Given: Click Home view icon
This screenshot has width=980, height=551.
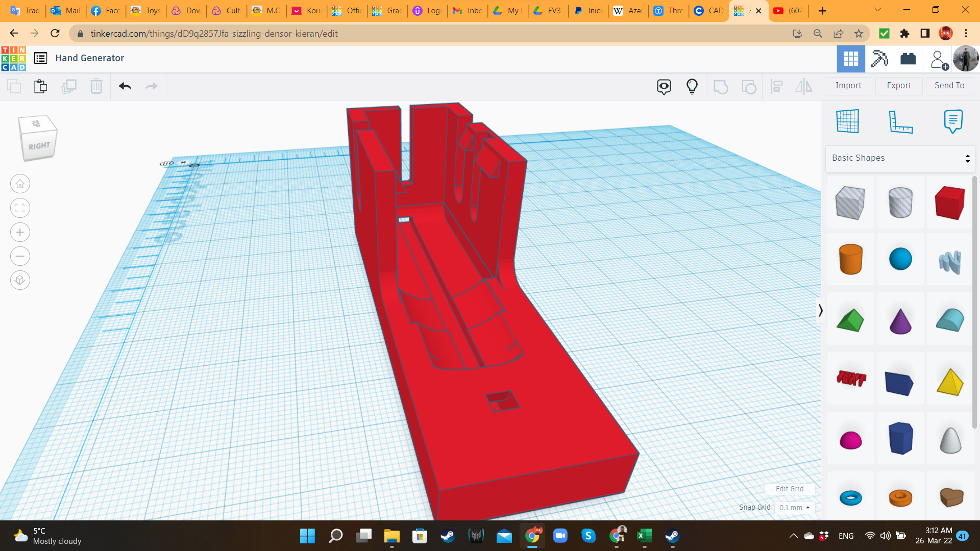Looking at the screenshot, I should (20, 184).
